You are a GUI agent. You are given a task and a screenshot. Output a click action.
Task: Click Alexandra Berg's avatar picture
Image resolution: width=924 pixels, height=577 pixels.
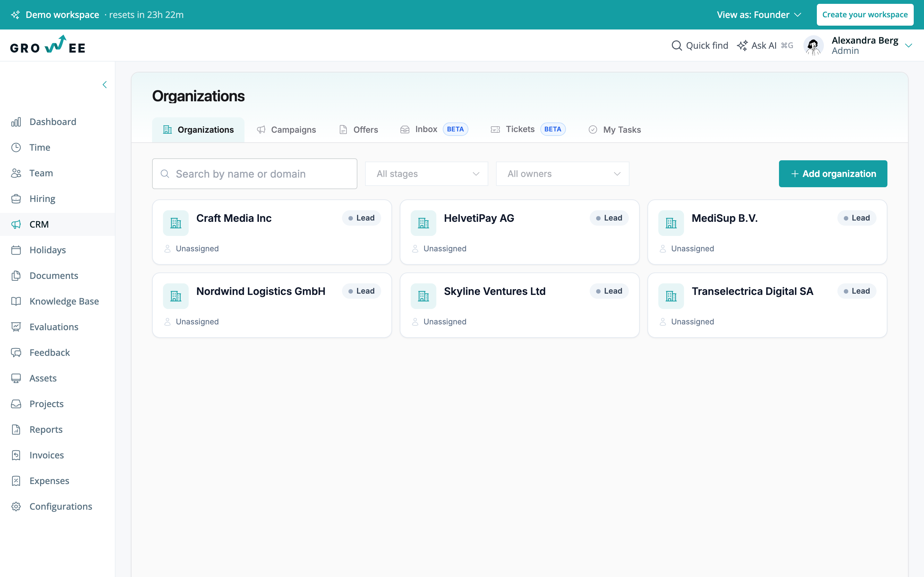[813, 46]
